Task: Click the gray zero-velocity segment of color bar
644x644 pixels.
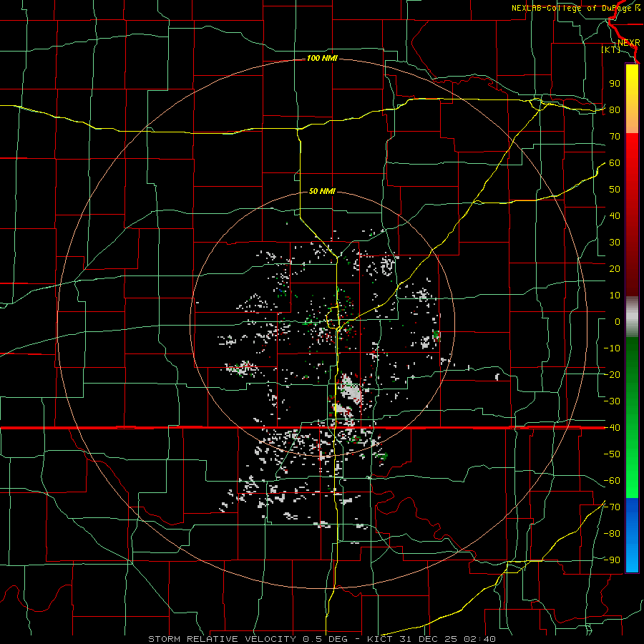Action: click(x=632, y=317)
